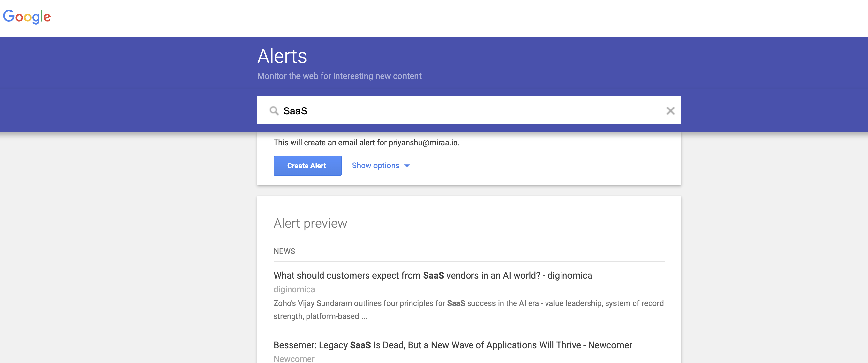
Task: Click the Alerts page title
Action: [x=282, y=56]
